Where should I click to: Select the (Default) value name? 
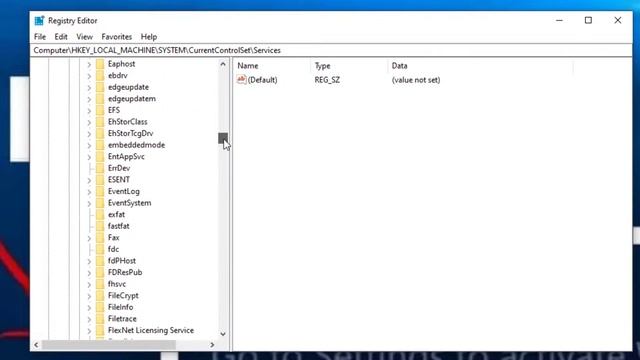pos(262,80)
